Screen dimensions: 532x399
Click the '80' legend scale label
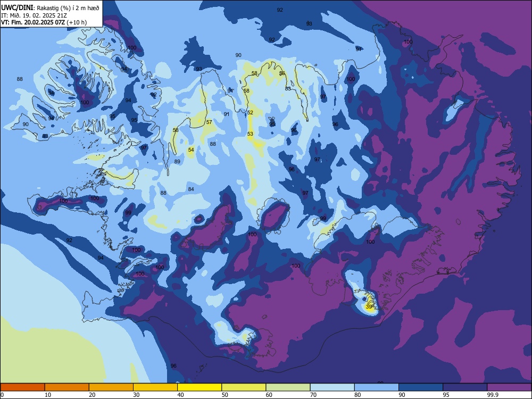point(358,395)
